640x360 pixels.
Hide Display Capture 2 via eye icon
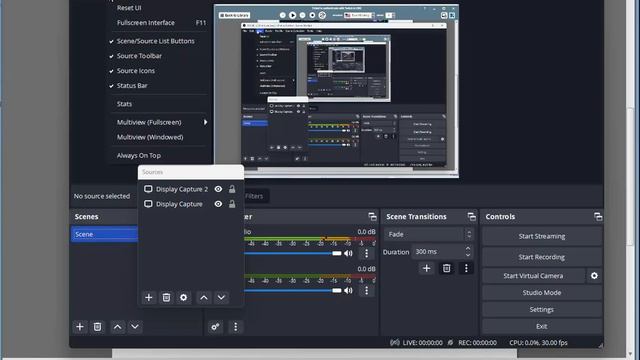pyautogui.click(x=218, y=189)
